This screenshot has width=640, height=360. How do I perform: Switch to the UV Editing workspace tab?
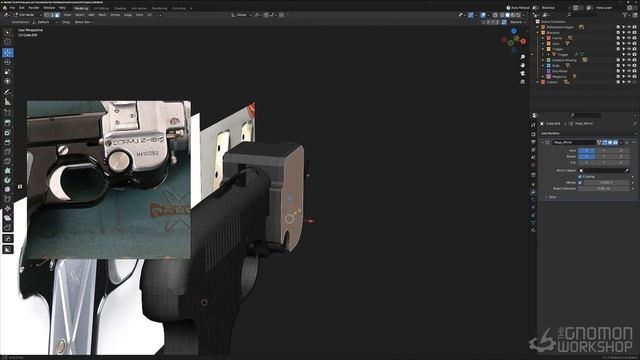coord(101,8)
